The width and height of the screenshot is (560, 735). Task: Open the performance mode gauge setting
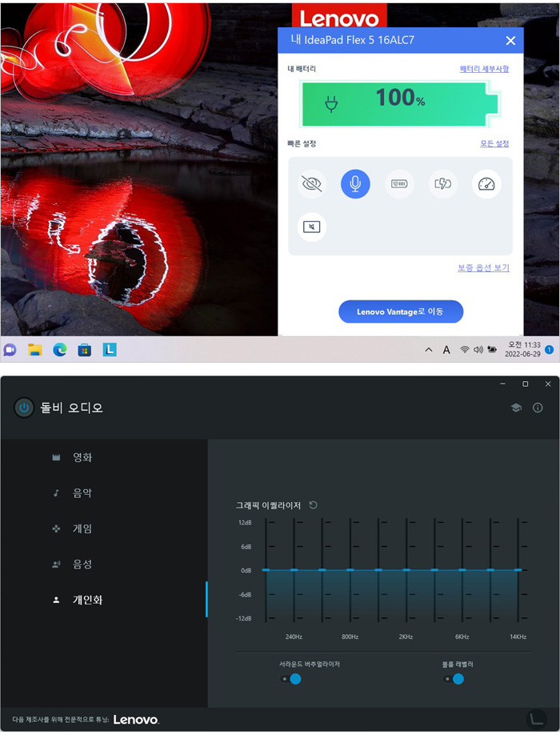pos(486,184)
